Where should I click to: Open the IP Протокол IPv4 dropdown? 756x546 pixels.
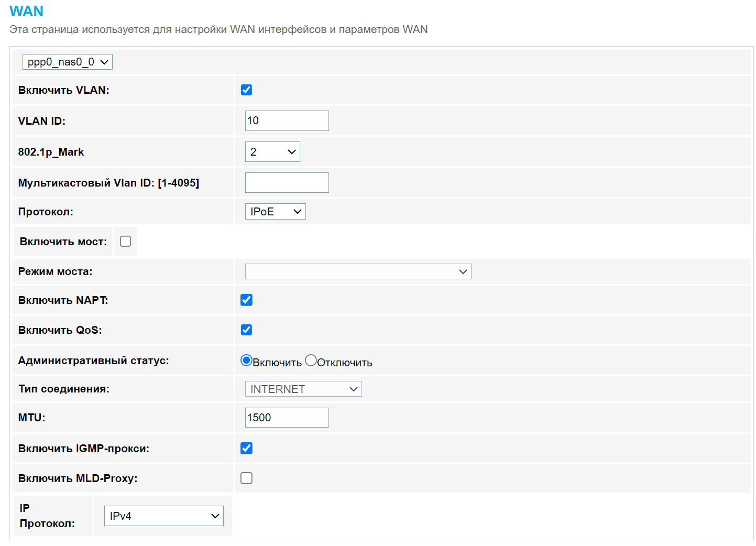coord(163,516)
